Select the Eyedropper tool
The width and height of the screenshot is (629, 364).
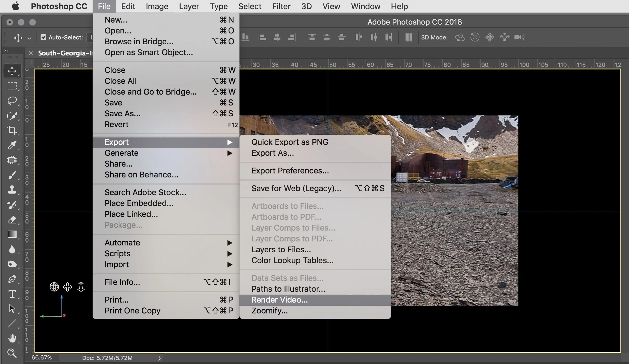pyautogui.click(x=12, y=145)
